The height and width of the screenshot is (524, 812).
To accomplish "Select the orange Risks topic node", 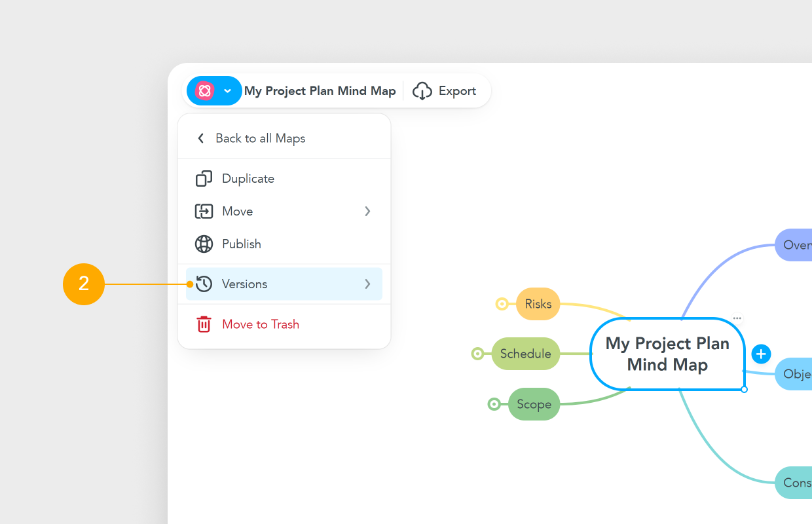I will [x=538, y=304].
